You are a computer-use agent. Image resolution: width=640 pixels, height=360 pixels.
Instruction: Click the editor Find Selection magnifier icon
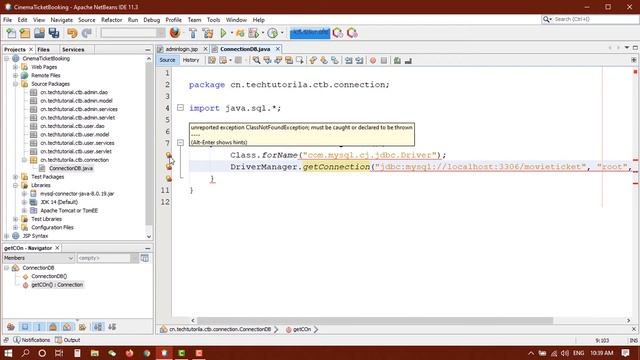[x=256, y=60]
